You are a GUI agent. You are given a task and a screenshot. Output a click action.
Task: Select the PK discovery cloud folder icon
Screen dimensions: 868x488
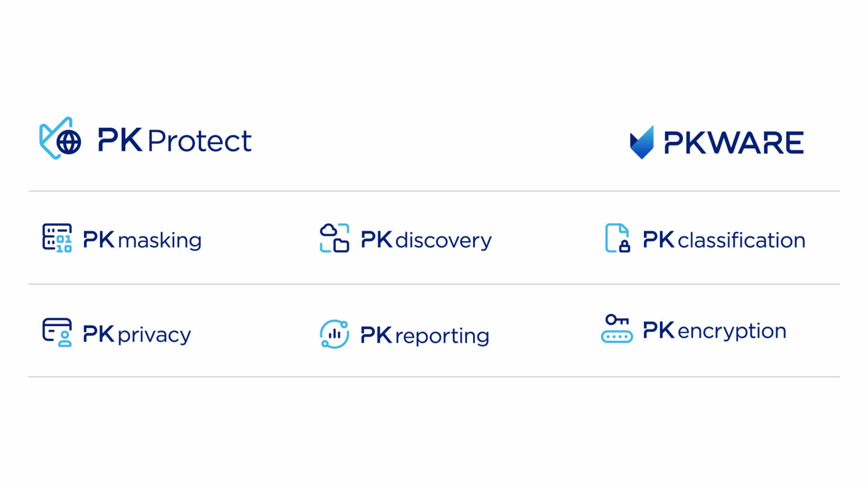point(334,238)
